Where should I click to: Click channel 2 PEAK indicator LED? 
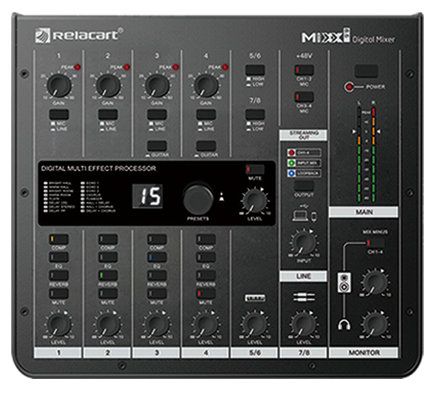tap(127, 67)
